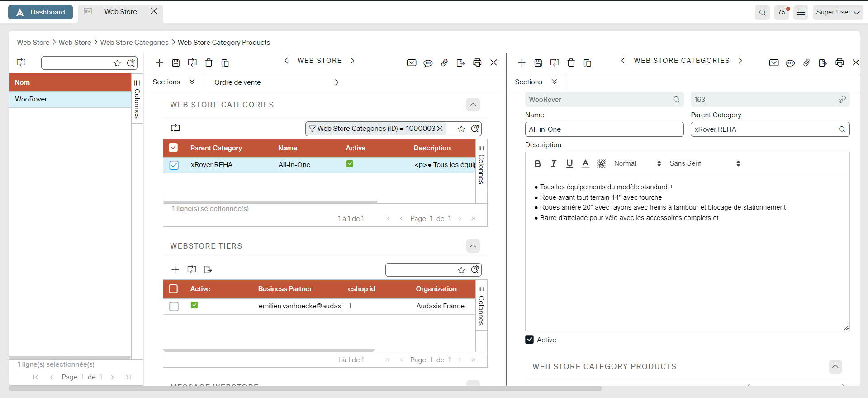This screenshot has height=398, width=868.
Task: Switch to Dashboard tab
Action: [41, 12]
